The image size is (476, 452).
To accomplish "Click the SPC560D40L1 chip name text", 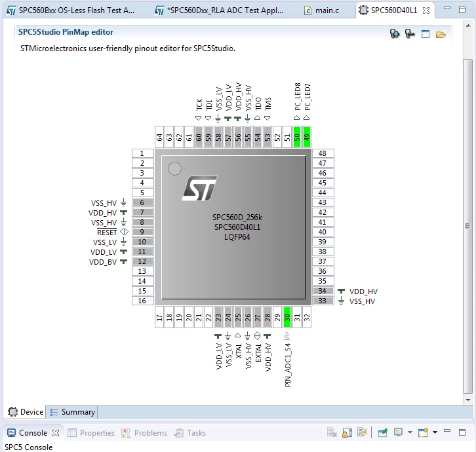I will (x=237, y=227).
